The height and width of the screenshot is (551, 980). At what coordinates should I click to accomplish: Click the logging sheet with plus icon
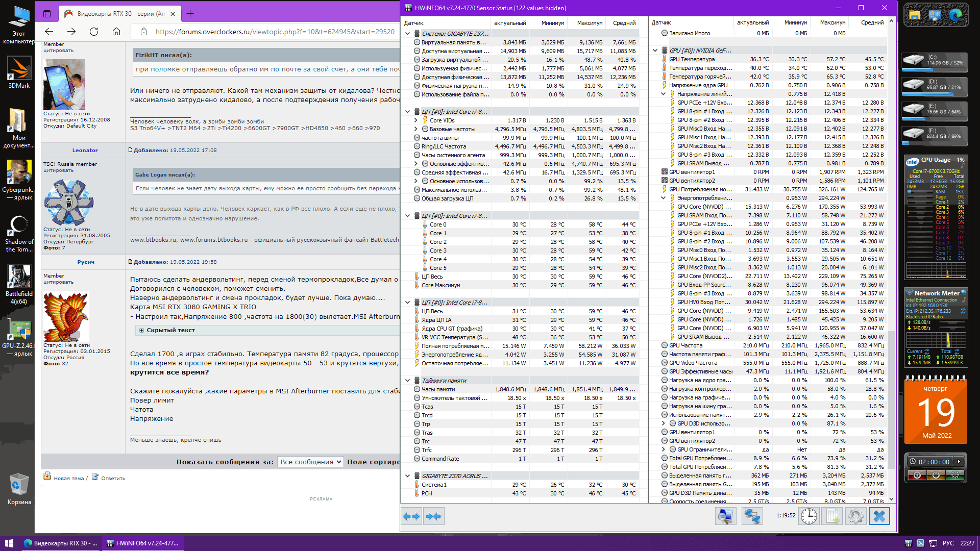coord(832,516)
